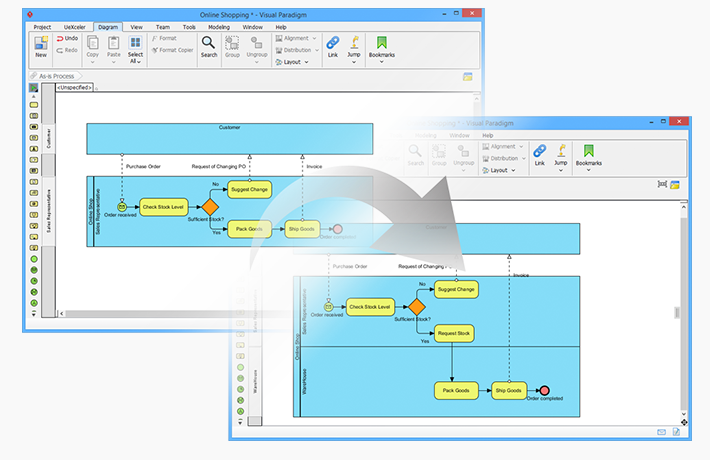Select Suggest Change task in back diagram

(249, 189)
